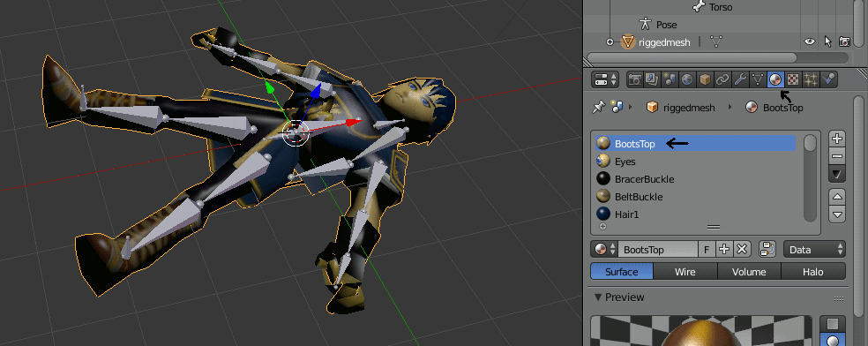
Task: Toggle renderability camera icon for riggedmesh
Action: click(844, 41)
